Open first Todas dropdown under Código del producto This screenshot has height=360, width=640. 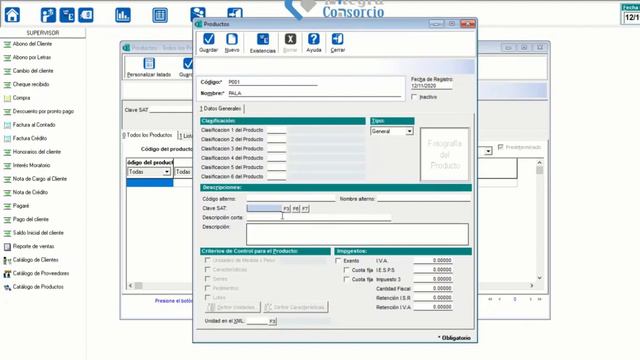[x=167, y=172]
